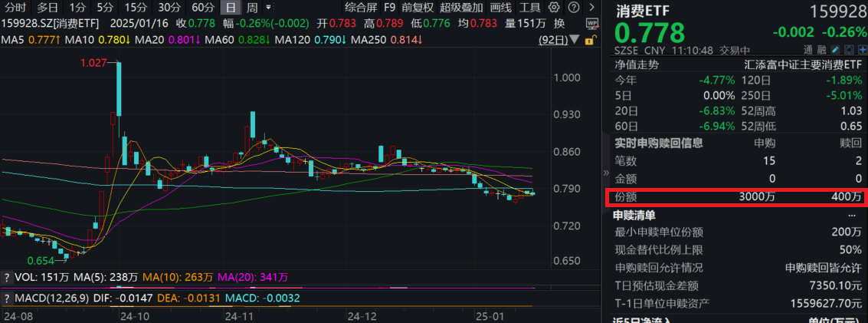Open the settings gear icon
Screen dimensions: 868x323
click(x=554, y=8)
